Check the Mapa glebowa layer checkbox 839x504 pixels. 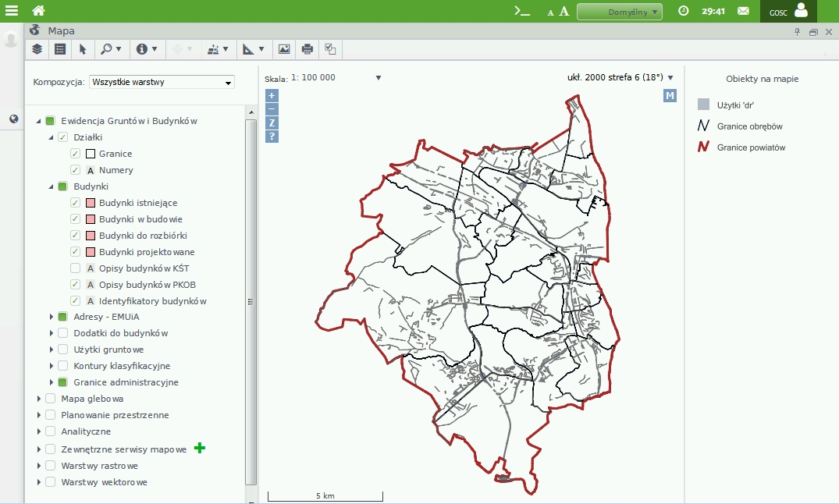point(50,399)
